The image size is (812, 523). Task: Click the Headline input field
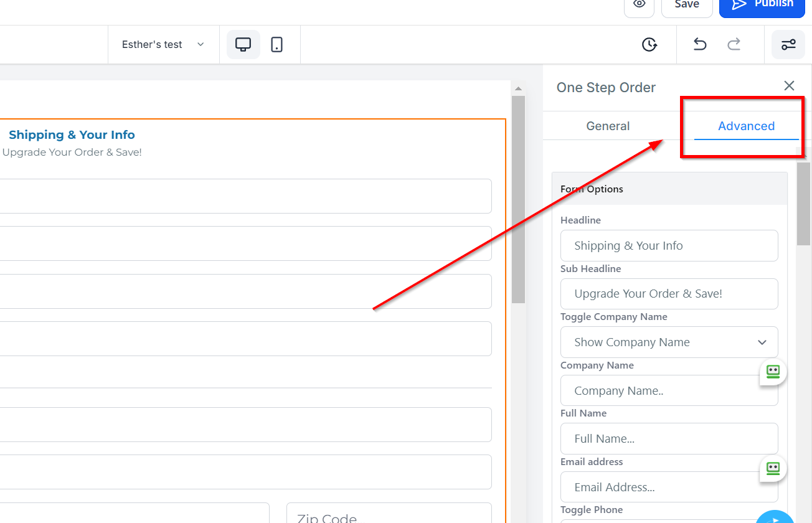click(669, 245)
